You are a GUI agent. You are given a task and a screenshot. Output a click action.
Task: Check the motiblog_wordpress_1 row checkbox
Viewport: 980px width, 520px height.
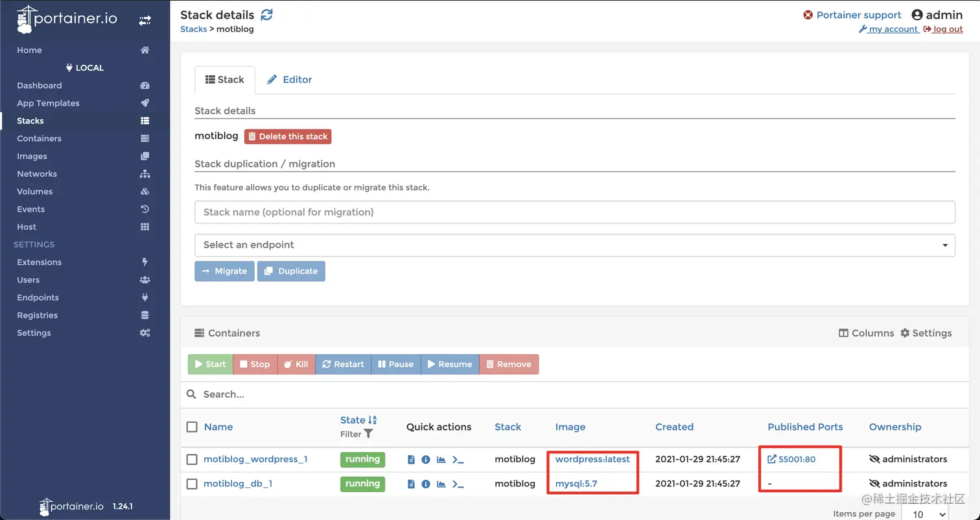tap(192, 459)
